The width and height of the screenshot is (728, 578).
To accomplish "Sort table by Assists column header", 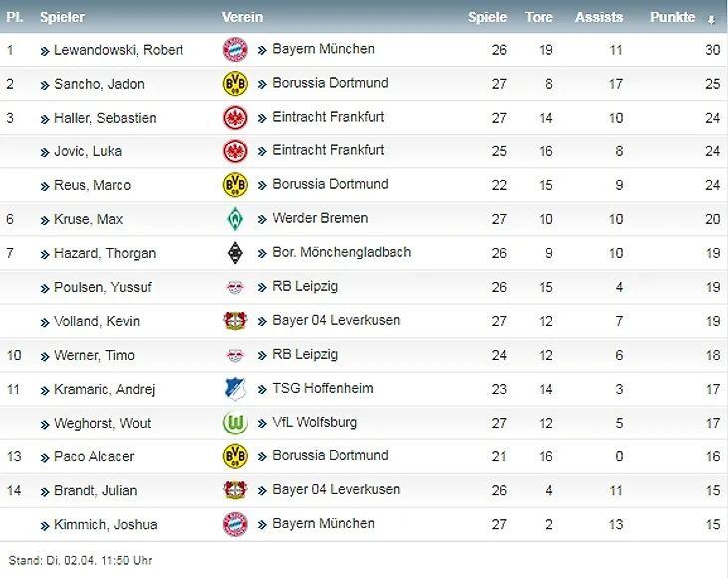I will 598,17.
